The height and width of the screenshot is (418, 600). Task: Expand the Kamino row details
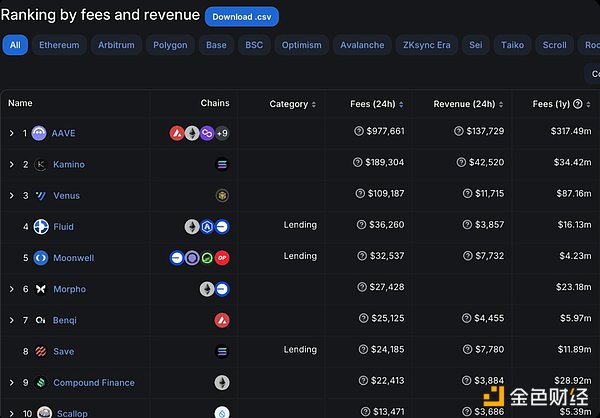tap(11, 164)
